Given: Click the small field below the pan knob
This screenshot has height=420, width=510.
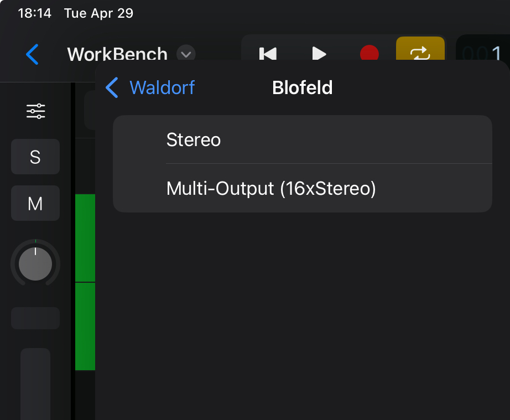Looking at the screenshot, I should (35, 318).
